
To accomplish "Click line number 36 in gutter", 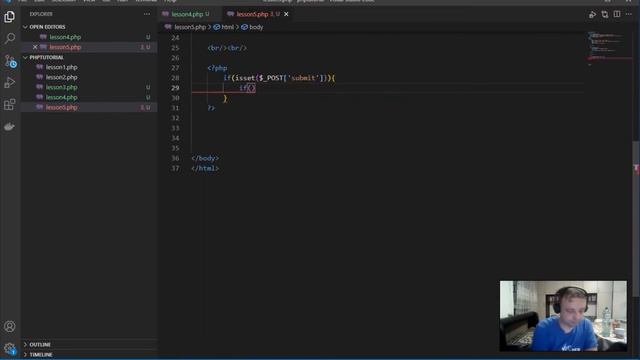I will 175,158.
